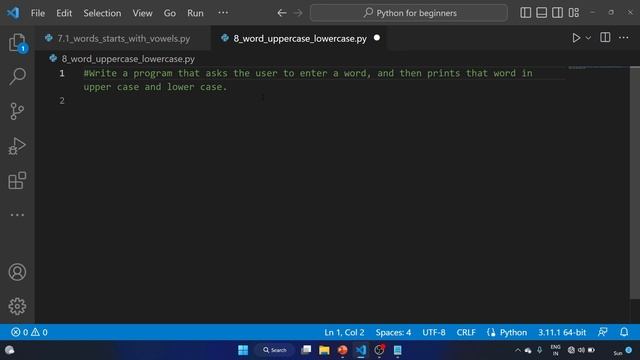The height and width of the screenshot is (360, 640).
Task: Open the Search view in activity bar
Action: (17, 76)
